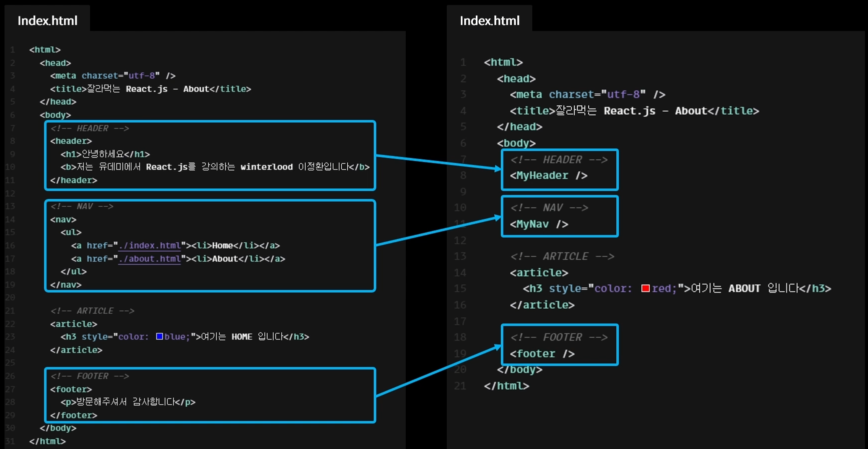This screenshot has width=868, height=449.
Task: Click the </html> tag in right panel
Action: point(507,385)
